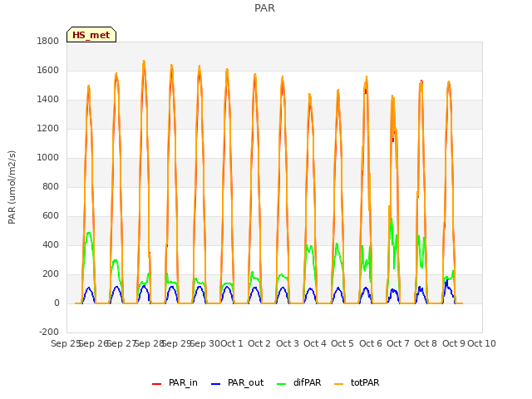Click the 1400 y-axis tick label
The height and width of the screenshot is (399, 532).
tap(48, 100)
